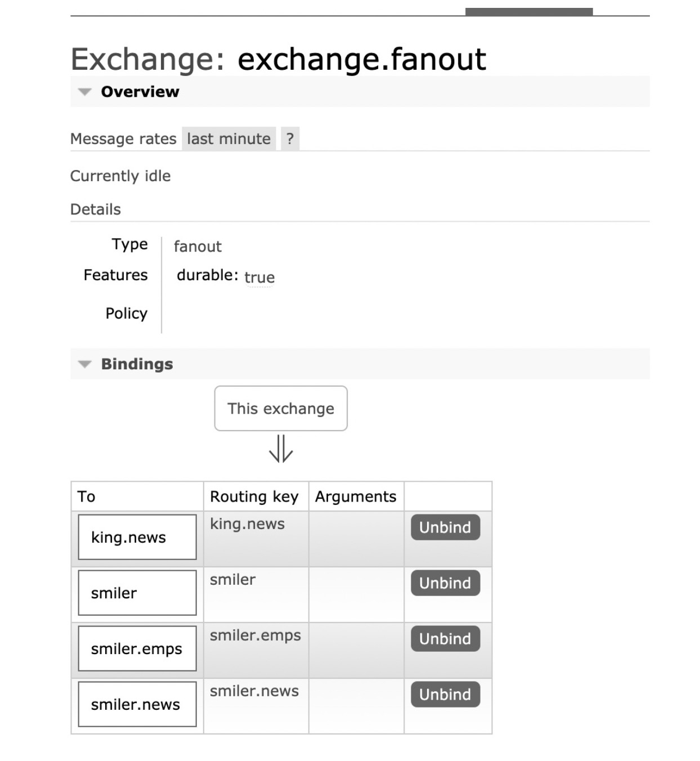
Task: Click the downward double arrow icon
Action: (281, 449)
